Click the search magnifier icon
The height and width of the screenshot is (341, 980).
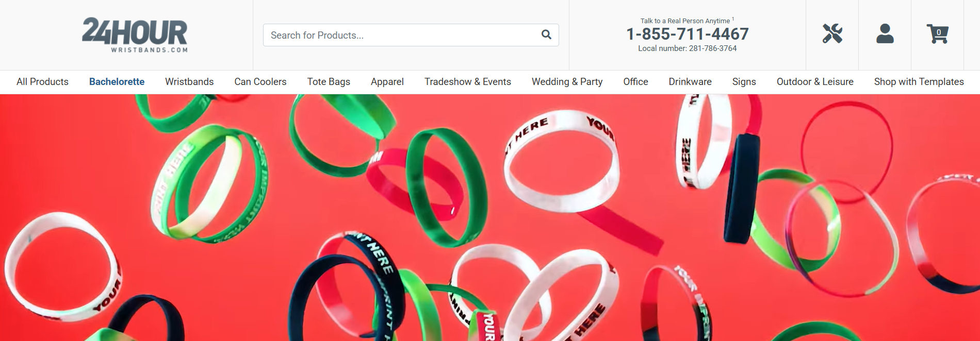pyautogui.click(x=546, y=35)
